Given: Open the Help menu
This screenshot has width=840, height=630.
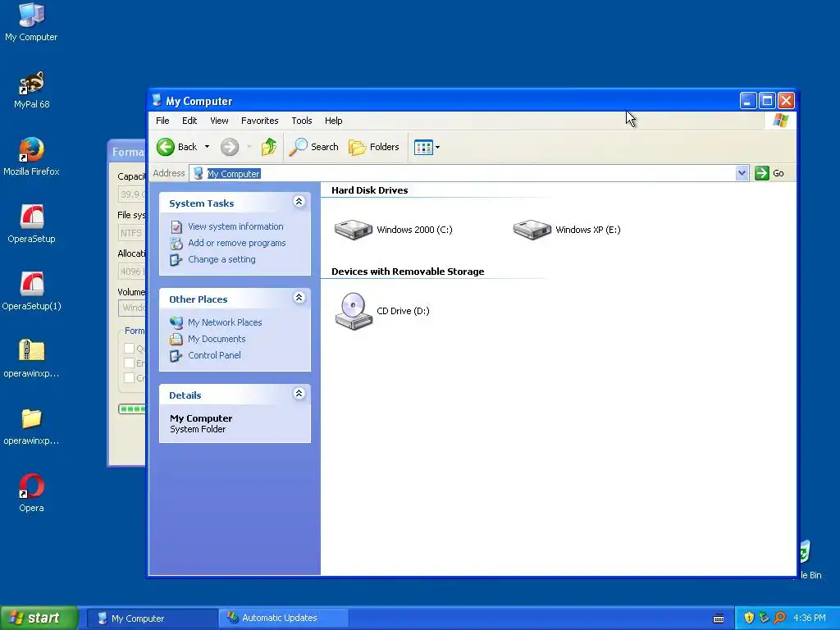Looking at the screenshot, I should [333, 121].
